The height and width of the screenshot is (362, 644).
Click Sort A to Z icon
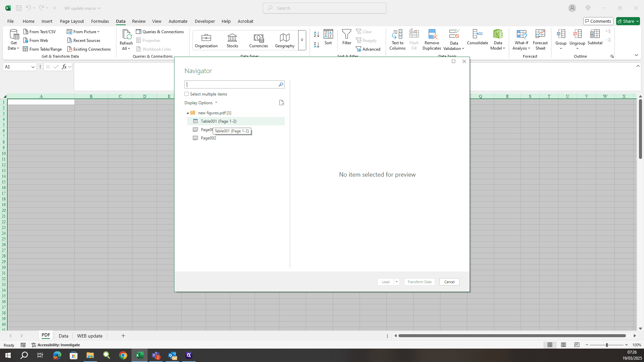[316, 35]
